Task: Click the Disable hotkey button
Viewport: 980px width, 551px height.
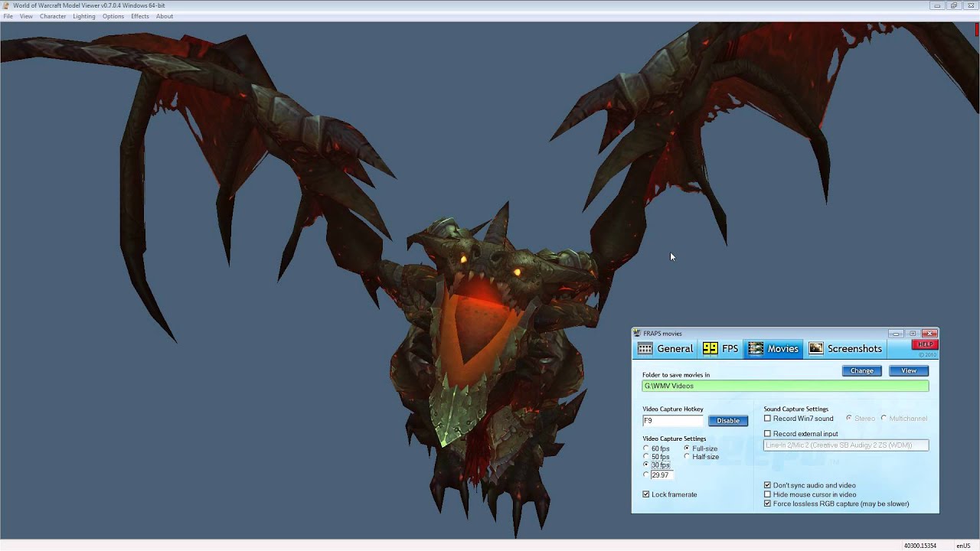Action: point(728,420)
